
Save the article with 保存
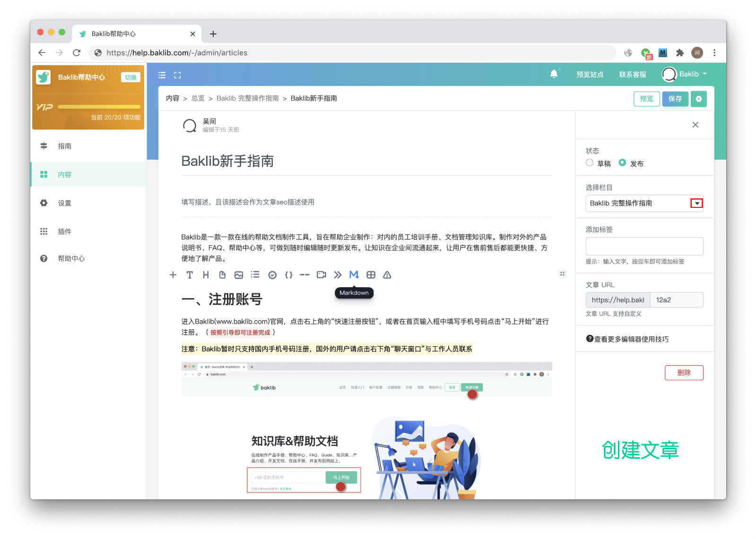tap(675, 99)
